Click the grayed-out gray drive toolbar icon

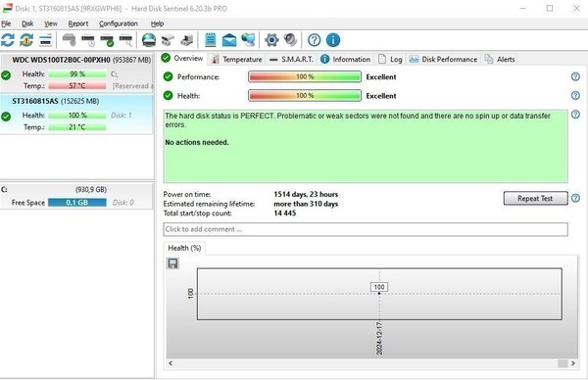pyautogui.click(x=69, y=40)
